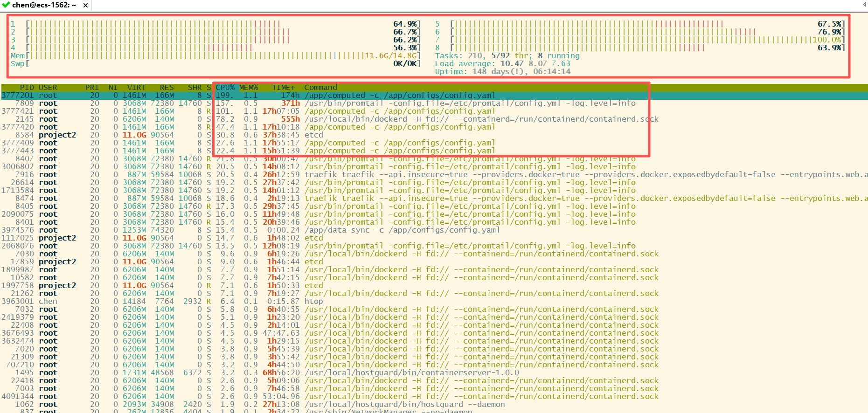Sort by the USER column header
Image resolution: width=868 pixels, height=413 pixels.
[x=48, y=88]
